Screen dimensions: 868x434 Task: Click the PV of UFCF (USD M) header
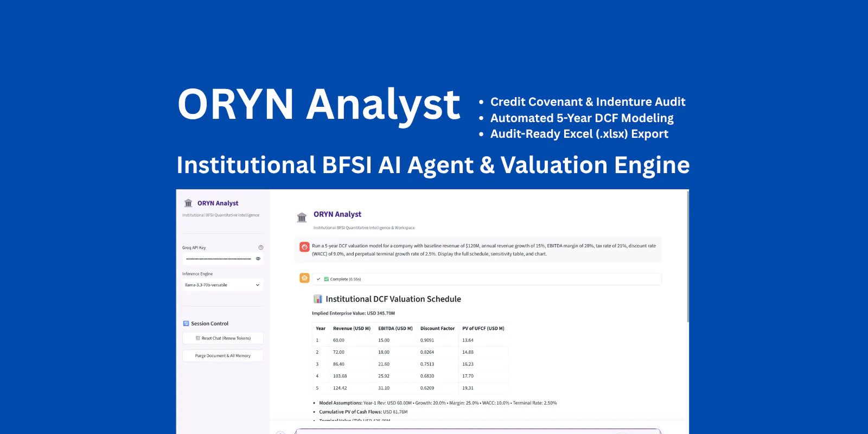point(483,328)
